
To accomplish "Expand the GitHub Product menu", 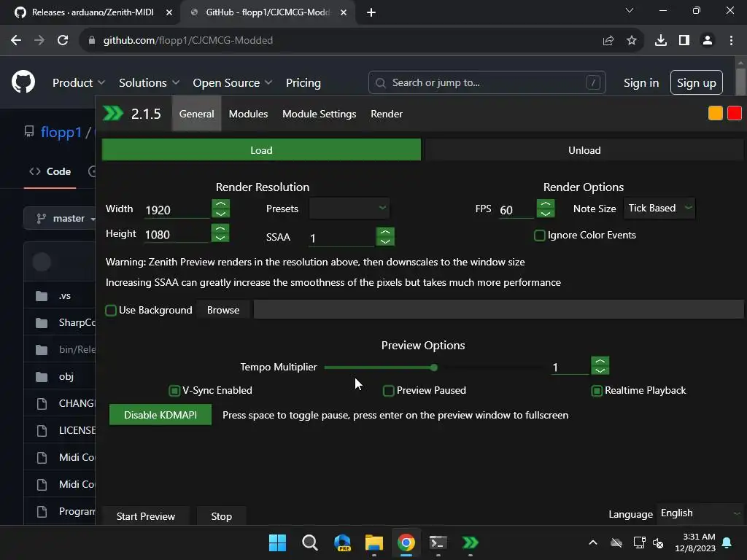I will pos(78,82).
